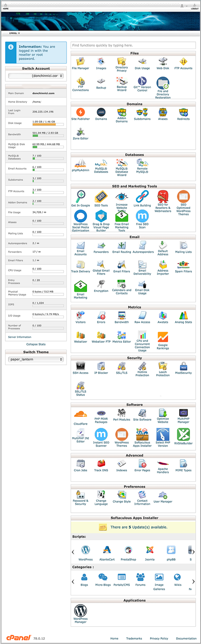Collapse the Metrics section header

pyautogui.click(x=133, y=307)
